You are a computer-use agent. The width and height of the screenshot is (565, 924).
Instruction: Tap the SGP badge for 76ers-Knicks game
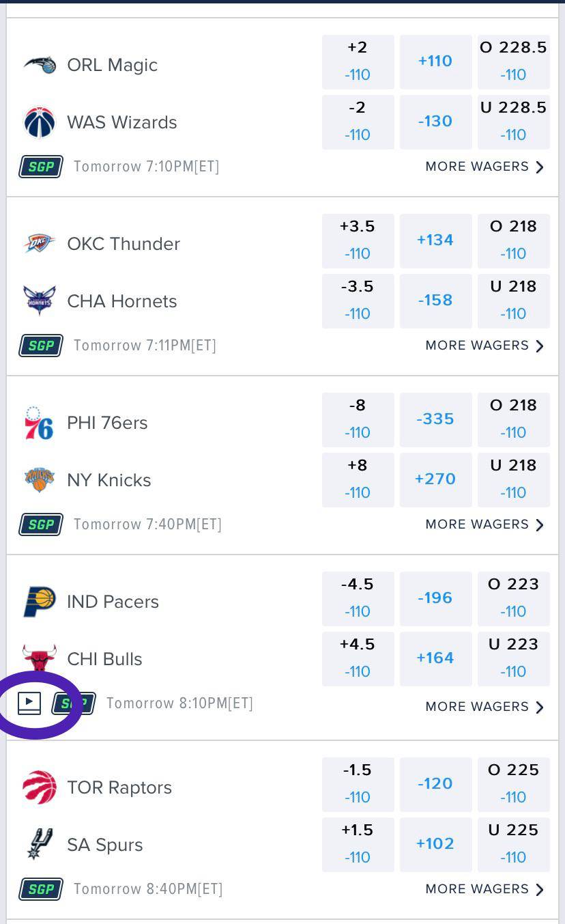click(x=41, y=524)
